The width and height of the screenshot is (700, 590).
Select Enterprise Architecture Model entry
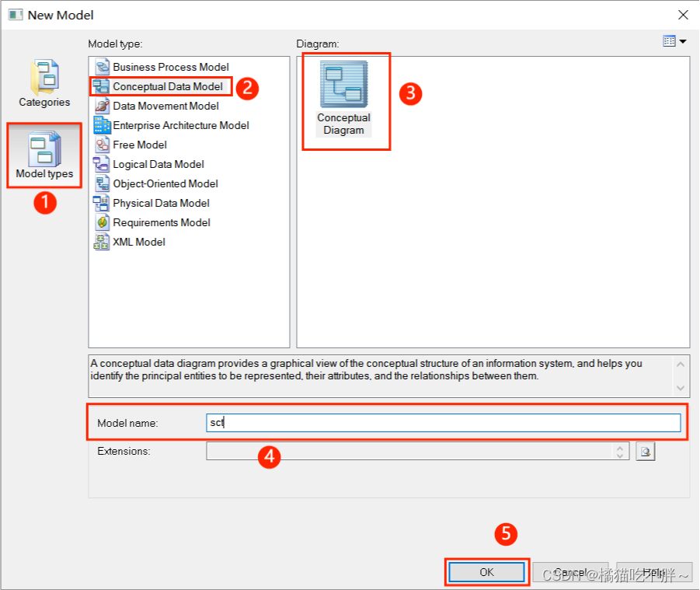pyautogui.click(x=180, y=125)
